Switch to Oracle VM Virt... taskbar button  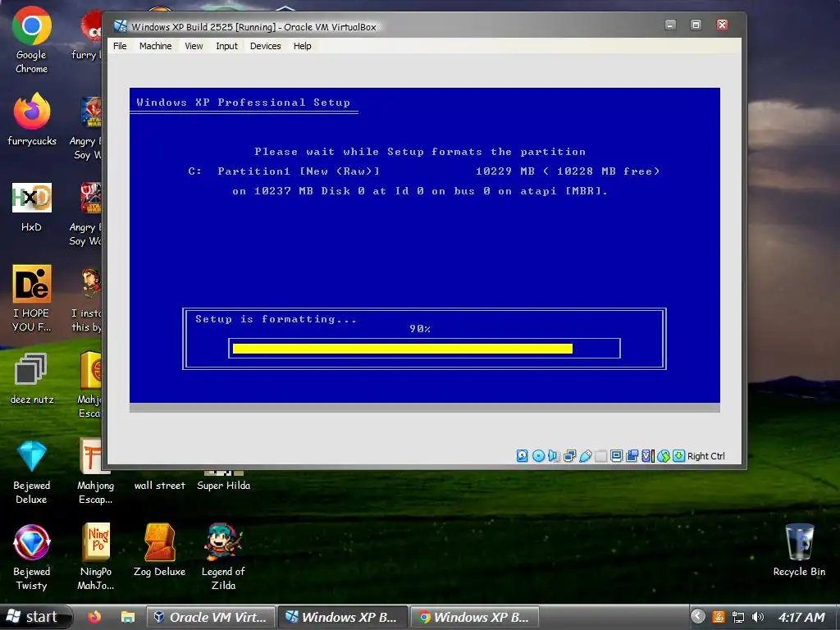[x=211, y=617]
